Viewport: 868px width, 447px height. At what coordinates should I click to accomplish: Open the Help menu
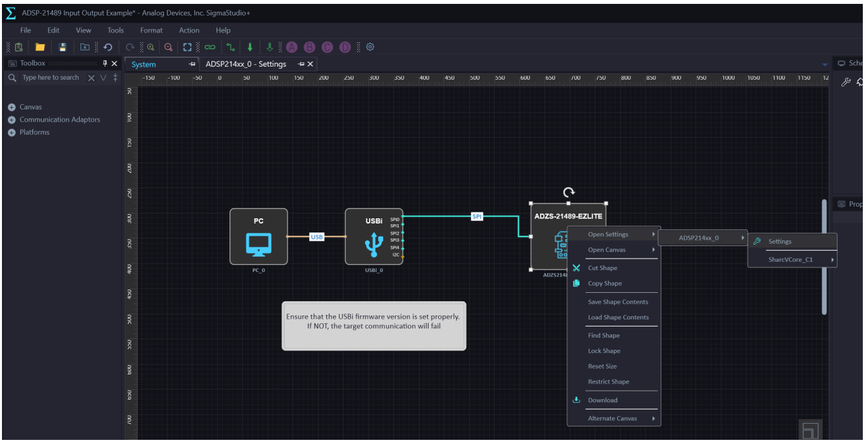coord(223,30)
